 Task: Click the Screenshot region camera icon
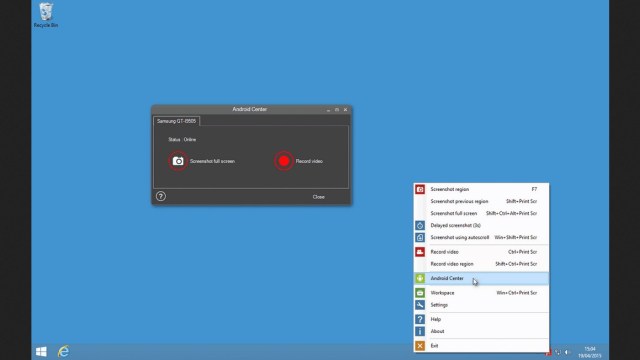click(x=420, y=189)
